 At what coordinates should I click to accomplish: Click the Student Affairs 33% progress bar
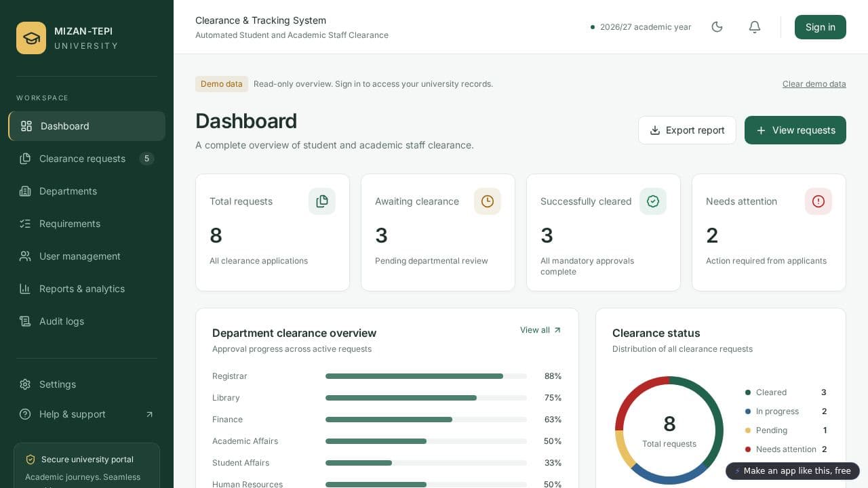tap(426, 463)
